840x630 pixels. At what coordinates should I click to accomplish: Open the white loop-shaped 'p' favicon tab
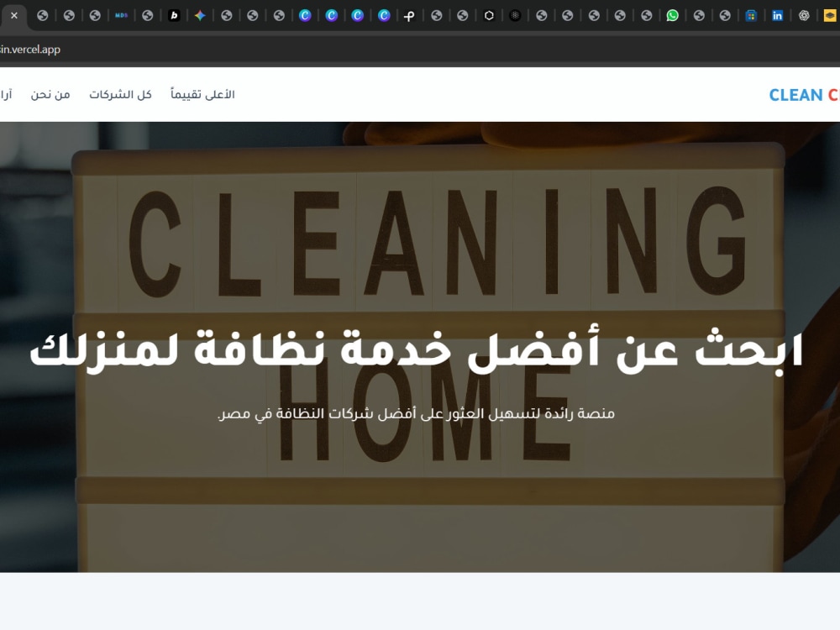[409, 15]
